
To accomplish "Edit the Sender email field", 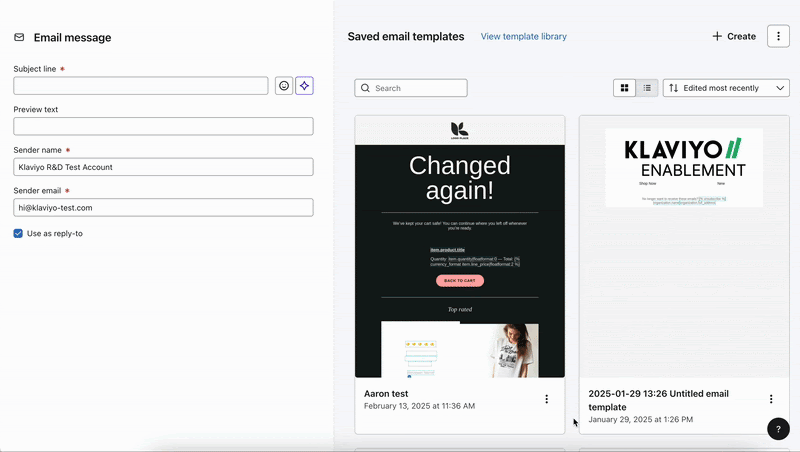I will click(x=163, y=207).
